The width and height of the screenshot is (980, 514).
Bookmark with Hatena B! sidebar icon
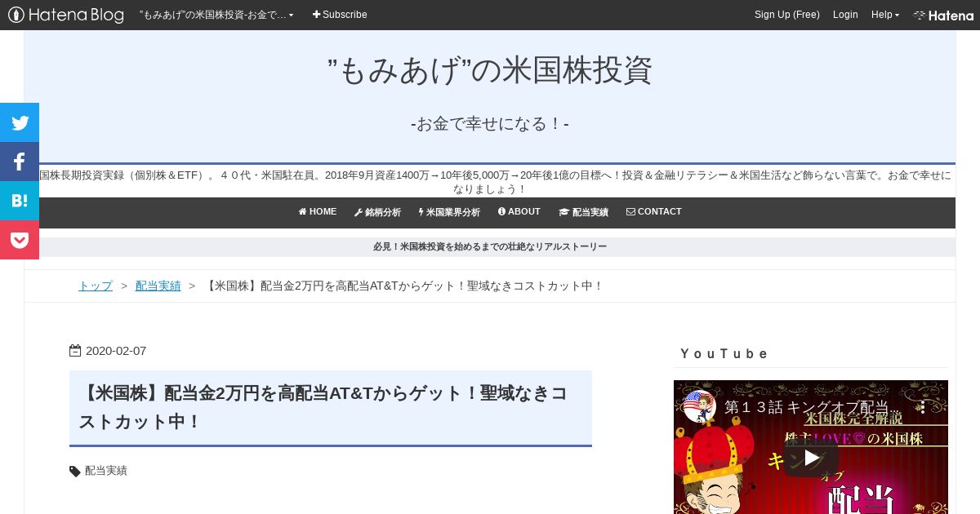20,201
